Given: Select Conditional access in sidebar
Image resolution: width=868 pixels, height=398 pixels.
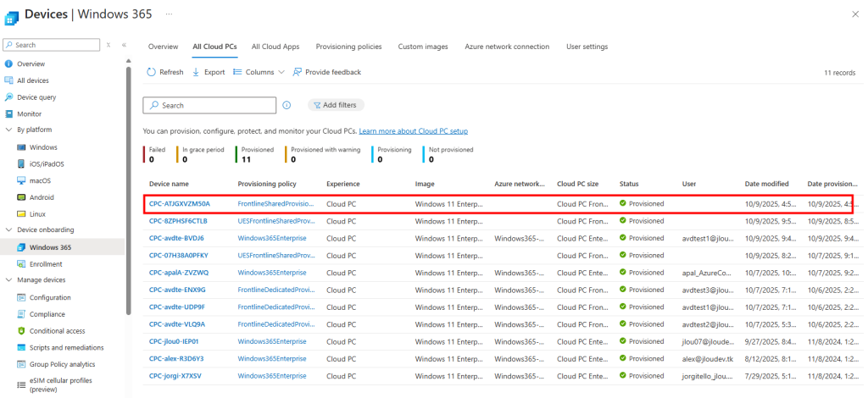Looking at the screenshot, I should click(57, 331).
